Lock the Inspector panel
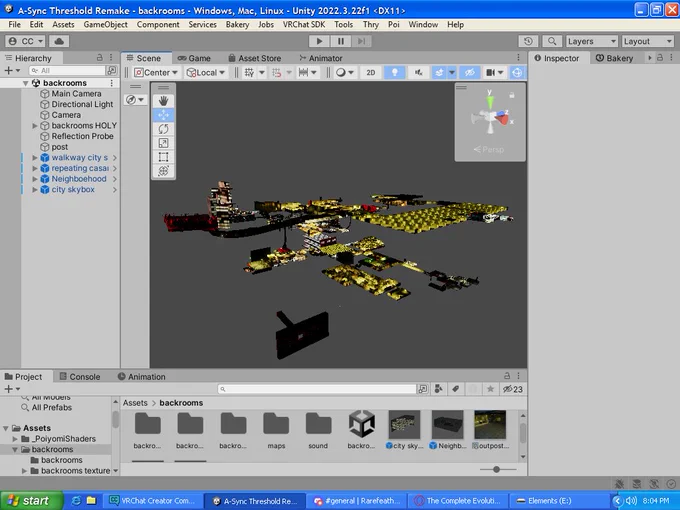The width and height of the screenshot is (680, 510). (660, 58)
